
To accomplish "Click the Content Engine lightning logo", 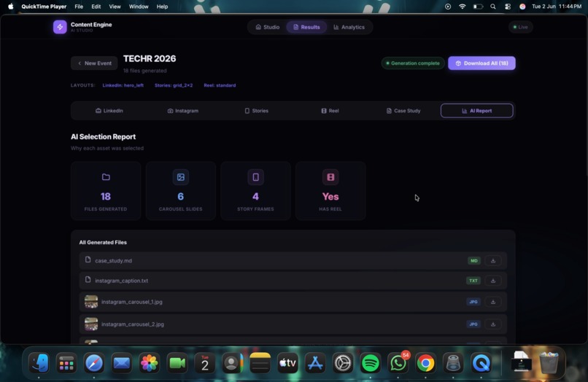I will click(60, 27).
